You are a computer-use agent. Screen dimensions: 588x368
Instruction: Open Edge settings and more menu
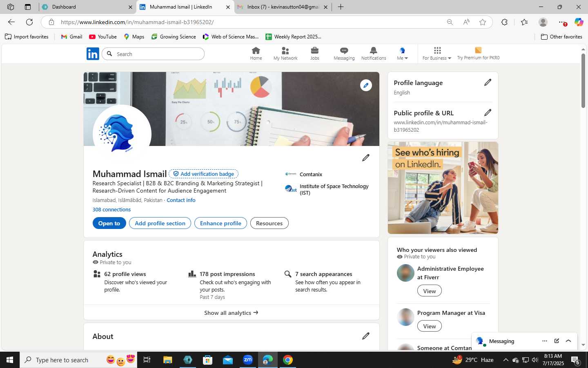pos(562,22)
